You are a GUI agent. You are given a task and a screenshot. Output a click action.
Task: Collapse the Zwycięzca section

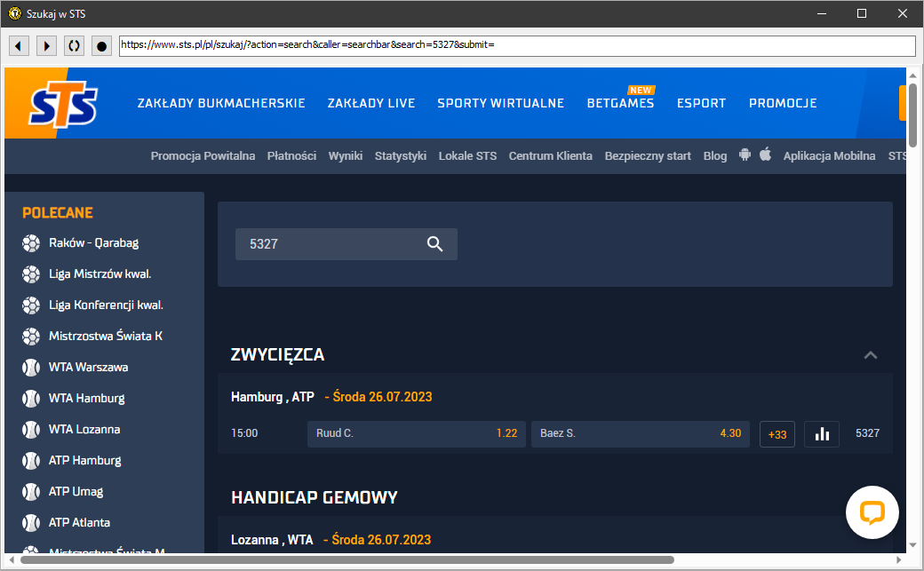click(x=871, y=355)
